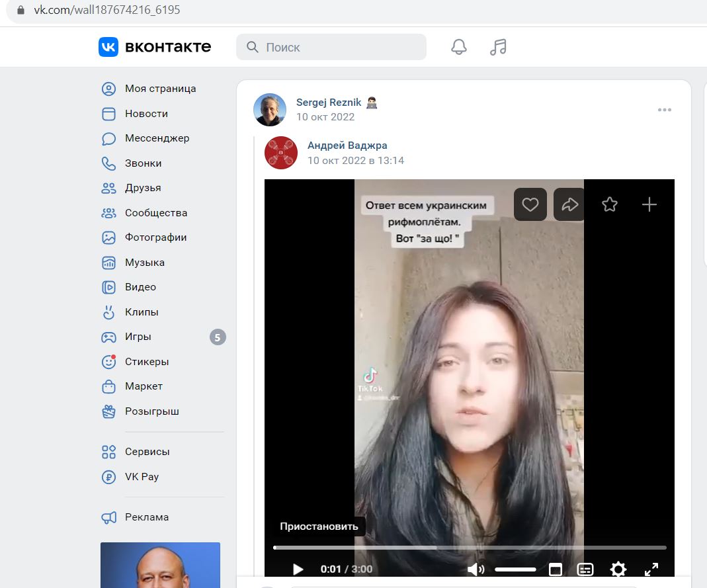Click the Новости sidebar icon
Viewport: 707px width, 588px height.
(x=108, y=114)
